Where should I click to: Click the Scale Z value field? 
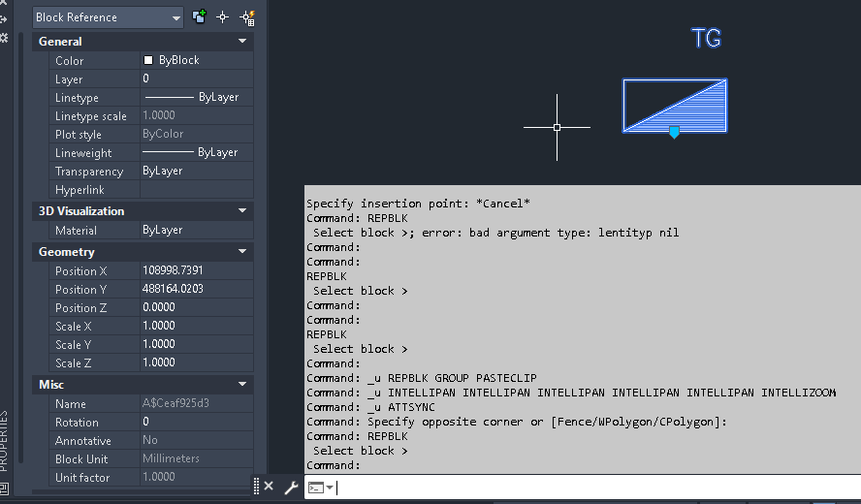pyautogui.click(x=197, y=362)
